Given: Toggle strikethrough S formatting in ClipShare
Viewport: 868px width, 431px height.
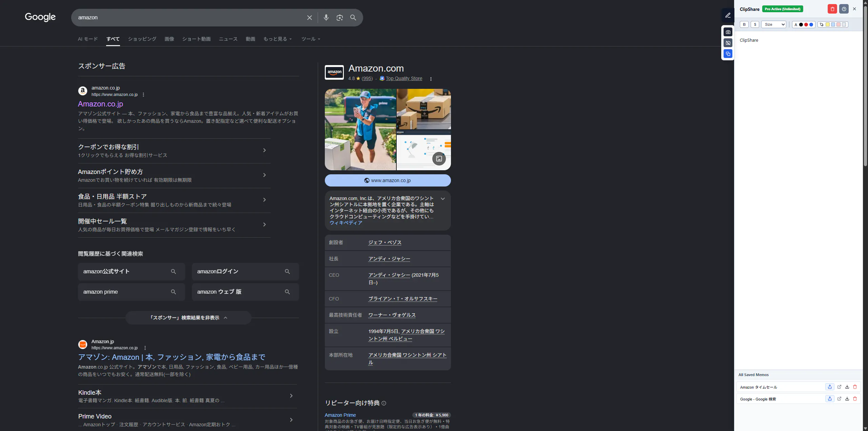Looking at the screenshot, I should [755, 24].
